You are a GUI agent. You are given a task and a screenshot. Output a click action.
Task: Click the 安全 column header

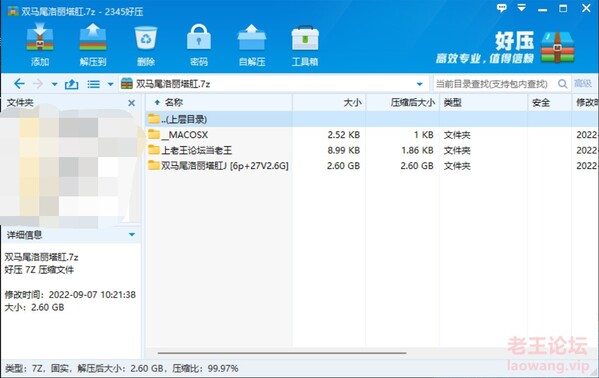[549, 102]
